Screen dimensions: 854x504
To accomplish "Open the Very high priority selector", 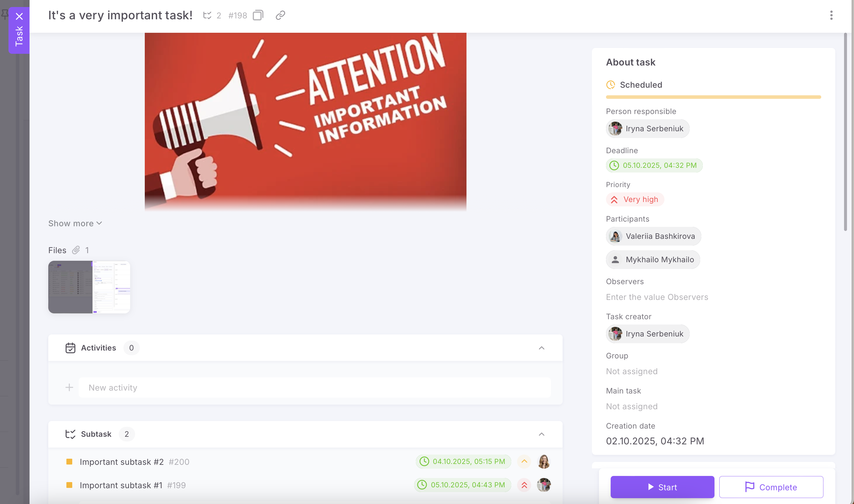I will pos(635,199).
